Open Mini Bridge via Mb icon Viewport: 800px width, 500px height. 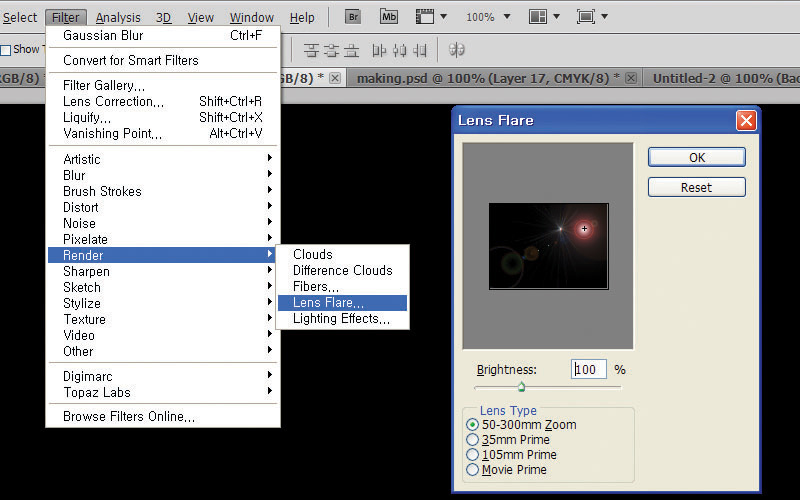(x=389, y=17)
